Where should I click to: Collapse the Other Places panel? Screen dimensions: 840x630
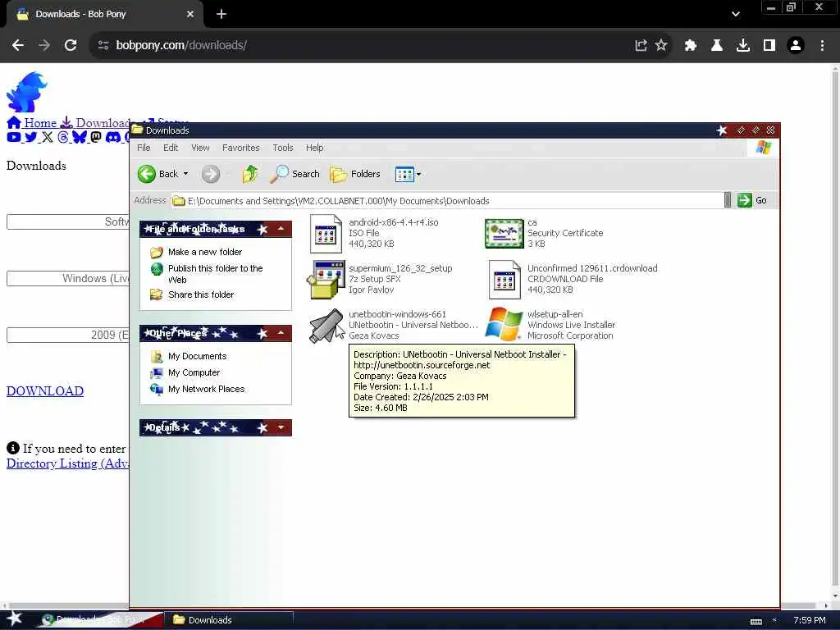[x=281, y=333]
